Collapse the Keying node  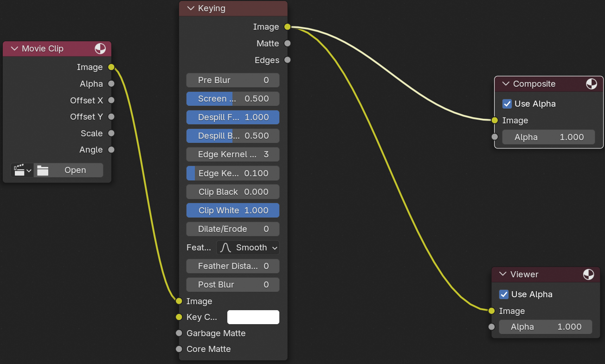[x=190, y=8]
